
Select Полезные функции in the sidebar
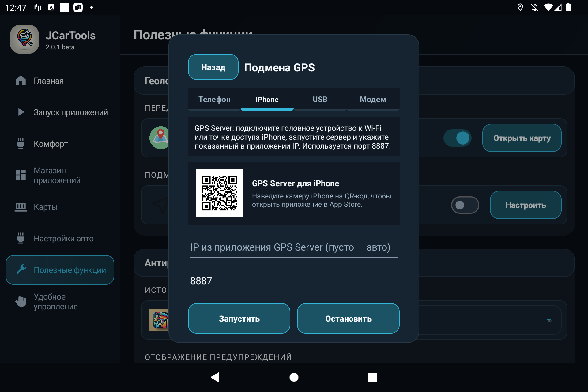(x=60, y=270)
